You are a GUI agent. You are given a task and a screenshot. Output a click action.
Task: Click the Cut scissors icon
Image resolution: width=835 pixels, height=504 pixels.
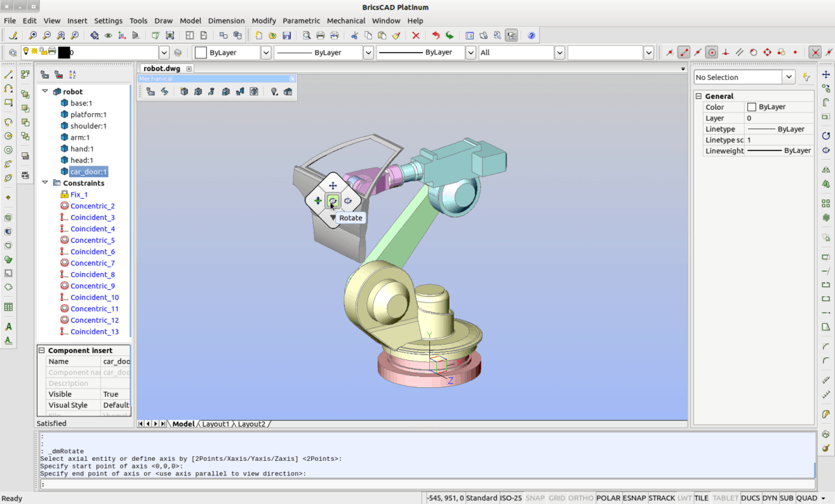354,35
